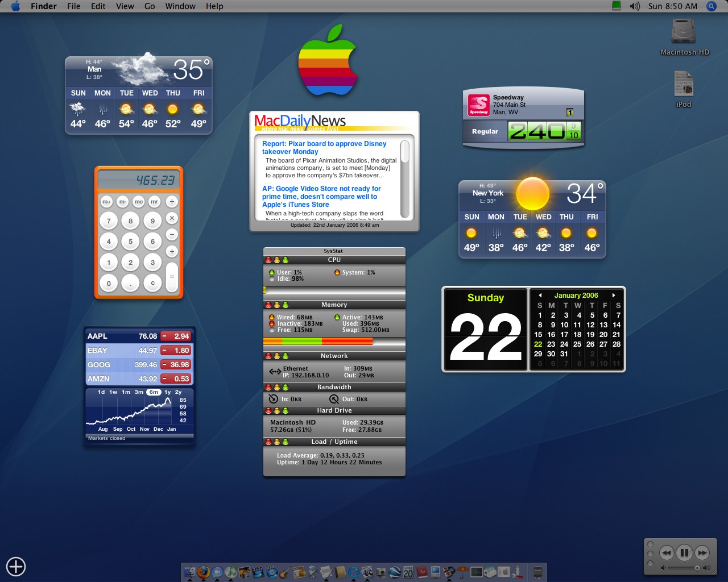The image size is (728, 582).
Task: Select the 1m stock chart range
Action: [x=126, y=392]
